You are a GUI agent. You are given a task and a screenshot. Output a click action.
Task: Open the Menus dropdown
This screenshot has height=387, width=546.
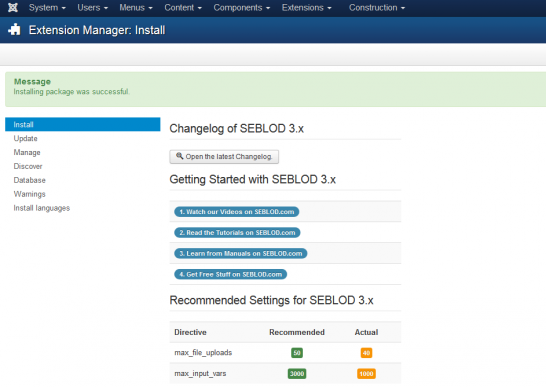[x=136, y=8]
